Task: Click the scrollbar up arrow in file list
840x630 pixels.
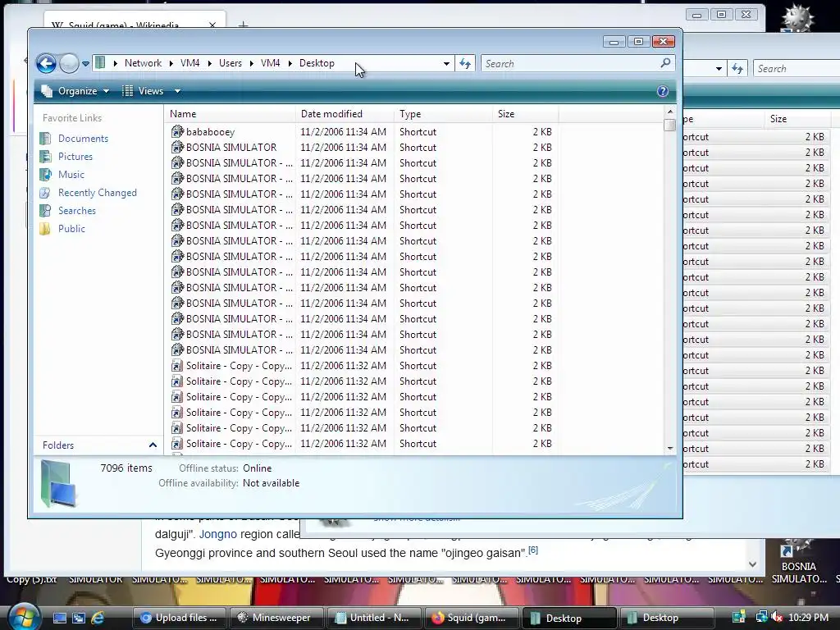Action: (x=669, y=112)
